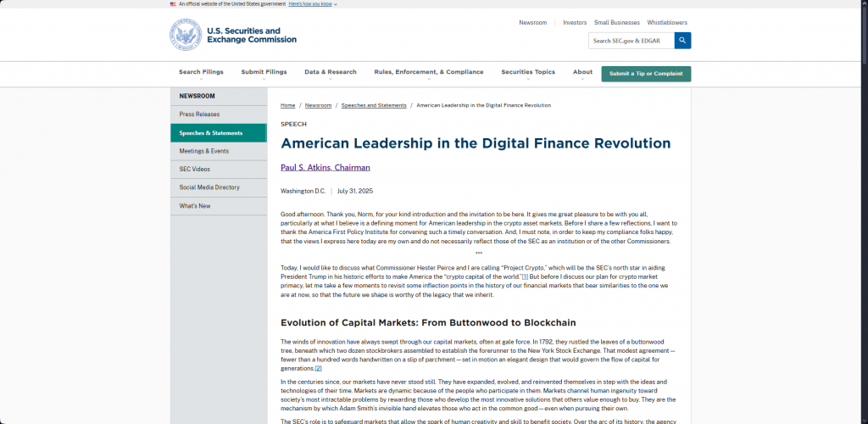
Task: Open Small Businesses link
Action: coord(617,23)
